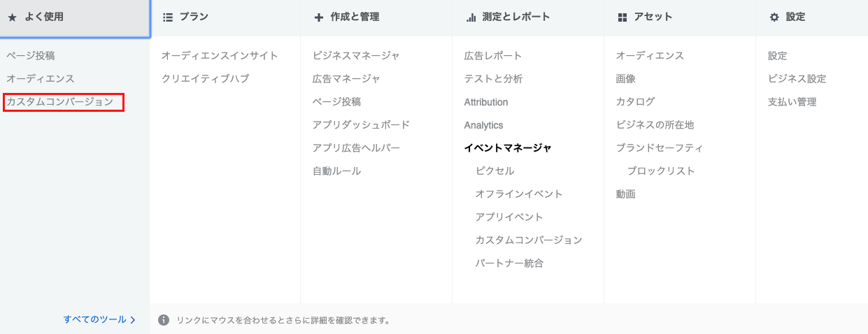868x334 pixels.
Task: Click the grid icon beside アセット
Action: point(622,17)
